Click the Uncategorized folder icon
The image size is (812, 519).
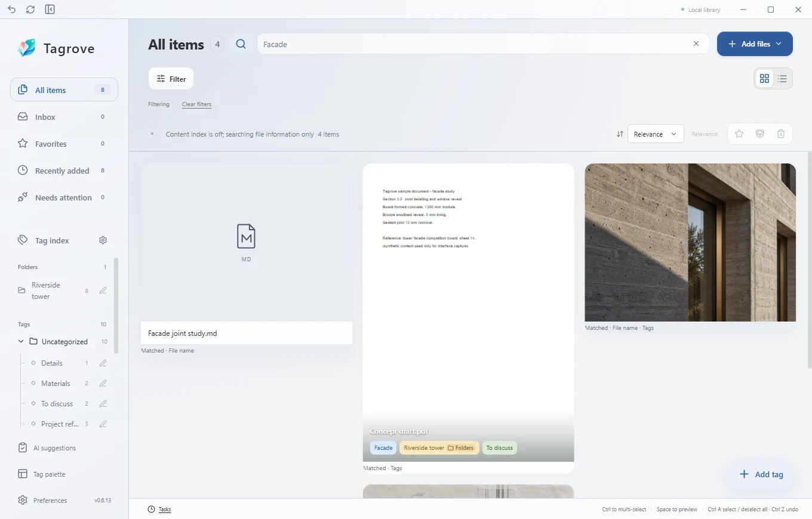[33, 342]
